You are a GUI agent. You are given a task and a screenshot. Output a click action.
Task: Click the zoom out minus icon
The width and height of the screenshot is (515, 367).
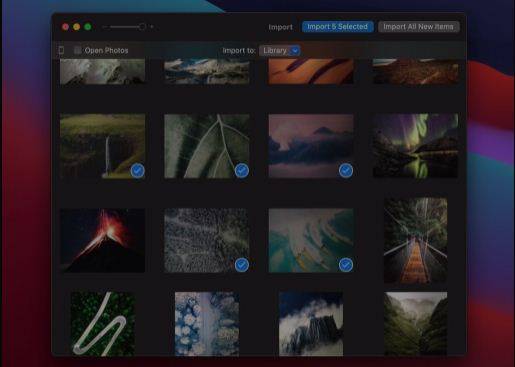pyautogui.click(x=105, y=27)
